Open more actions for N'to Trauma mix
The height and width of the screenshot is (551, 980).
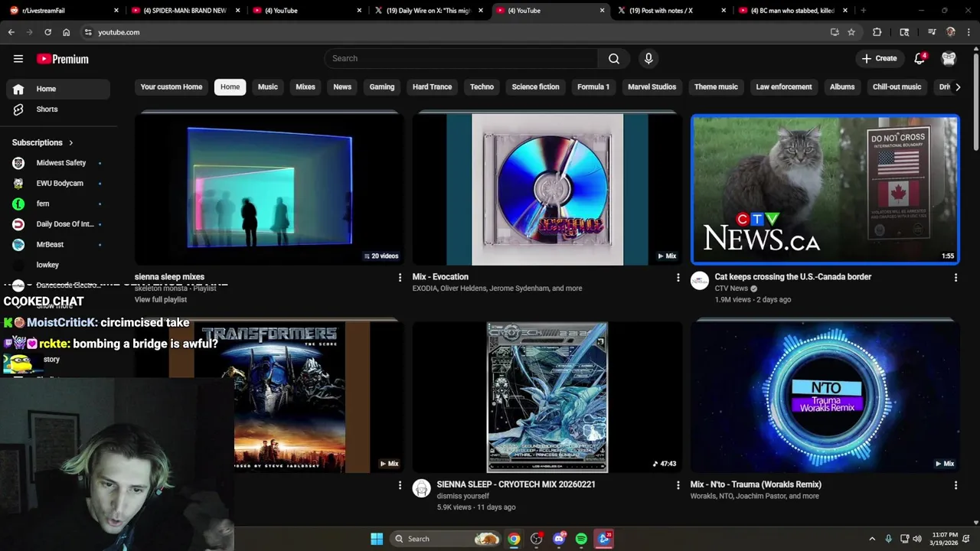955,485
